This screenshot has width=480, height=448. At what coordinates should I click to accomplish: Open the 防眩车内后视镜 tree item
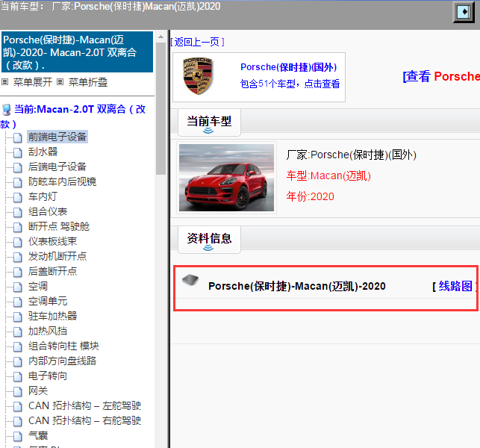click(x=62, y=181)
